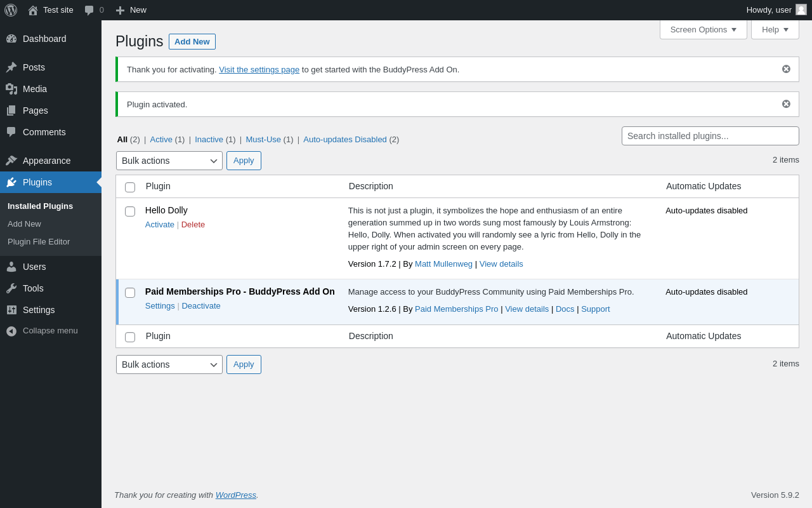This screenshot has height=508, width=812.
Task: Click the comments bubble icon in admin bar
Action: coord(89,10)
